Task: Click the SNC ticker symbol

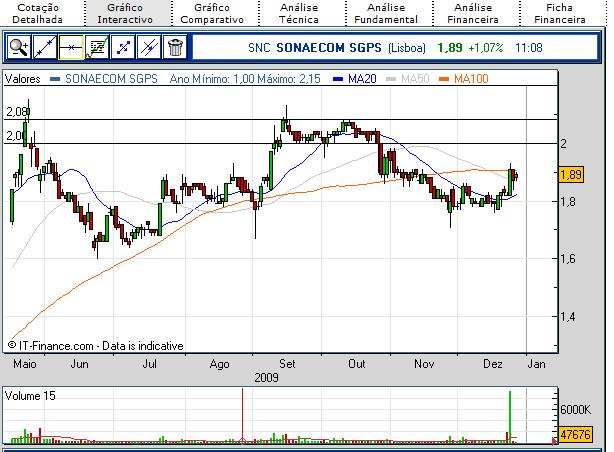Action: pyautogui.click(x=259, y=48)
